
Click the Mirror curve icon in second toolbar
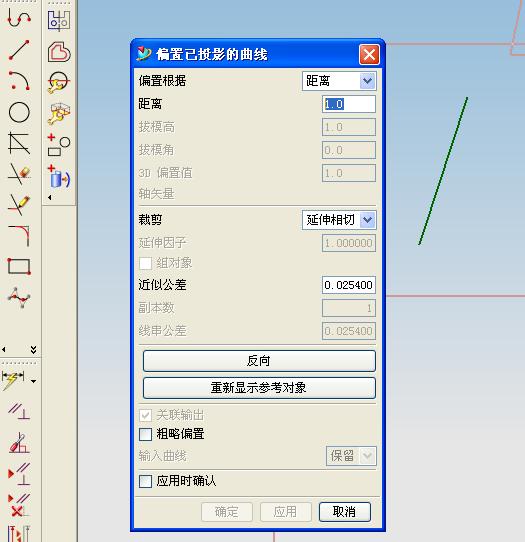(59, 21)
